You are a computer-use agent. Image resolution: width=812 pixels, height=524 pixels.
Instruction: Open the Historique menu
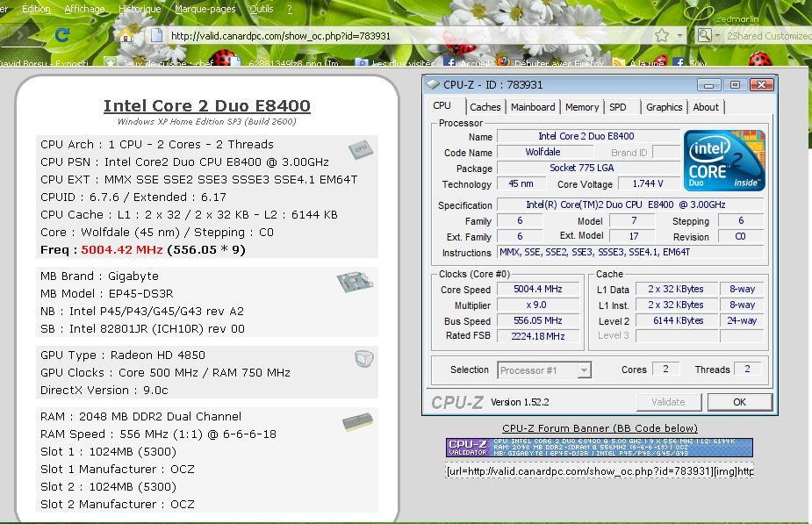[x=140, y=9]
